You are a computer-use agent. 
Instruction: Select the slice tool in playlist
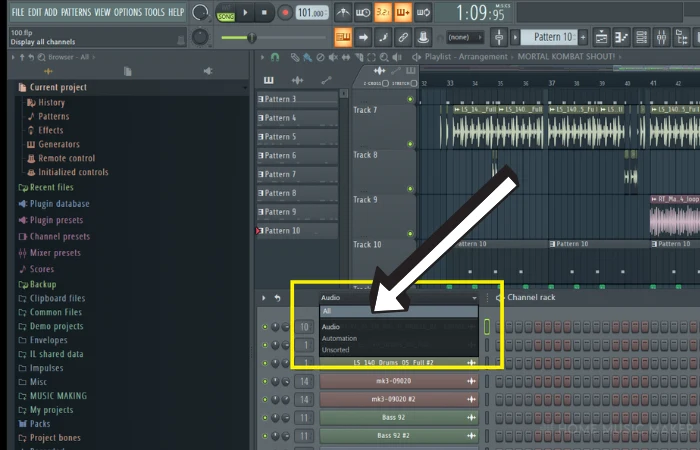[359, 57]
